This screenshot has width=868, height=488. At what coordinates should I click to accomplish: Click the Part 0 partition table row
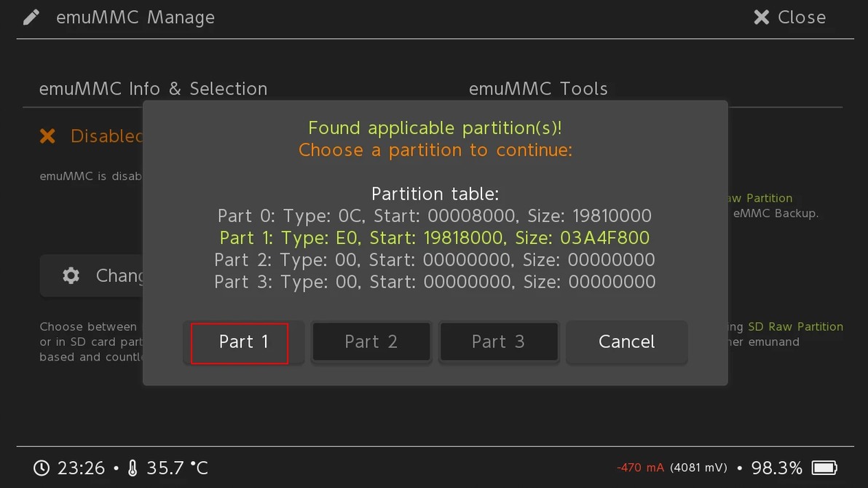coord(435,216)
